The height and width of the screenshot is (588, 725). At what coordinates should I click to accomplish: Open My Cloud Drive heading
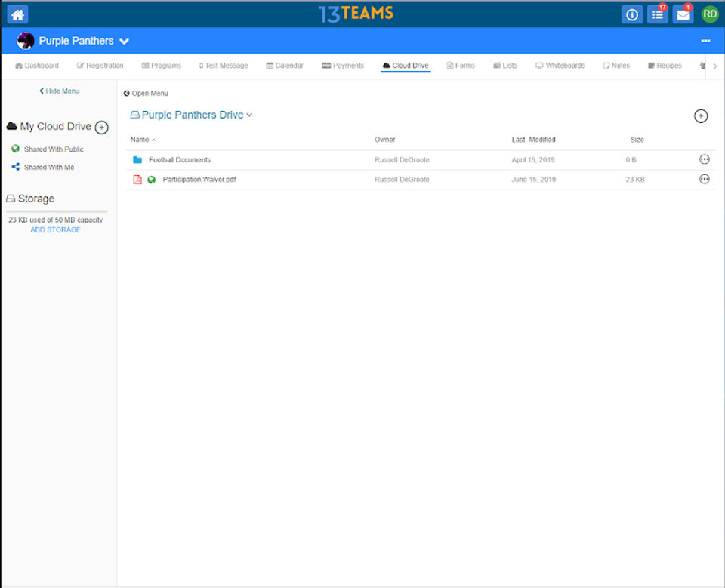pyautogui.click(x=48, y=126)
